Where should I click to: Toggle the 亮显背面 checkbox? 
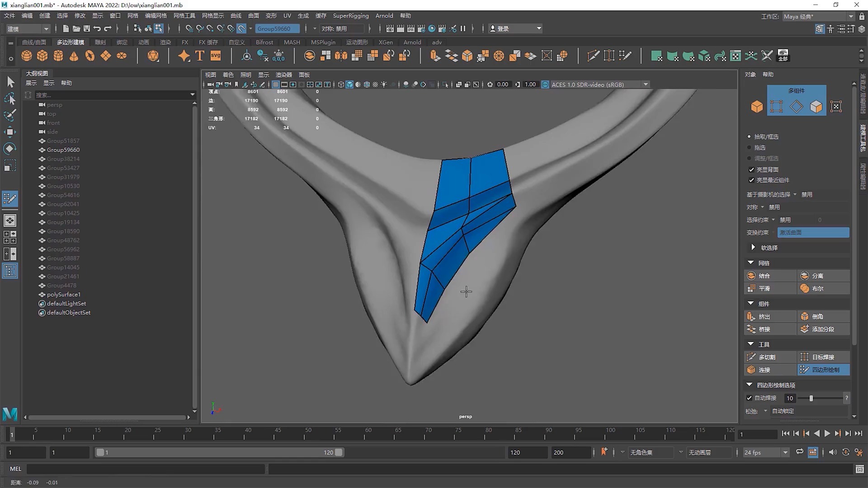click(x=751, y=169)
